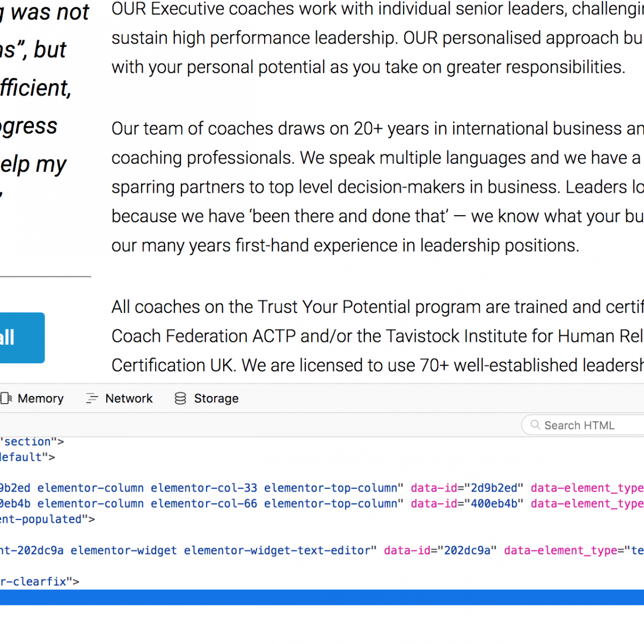Select the markup line ending with default">

tap(322, 457)
